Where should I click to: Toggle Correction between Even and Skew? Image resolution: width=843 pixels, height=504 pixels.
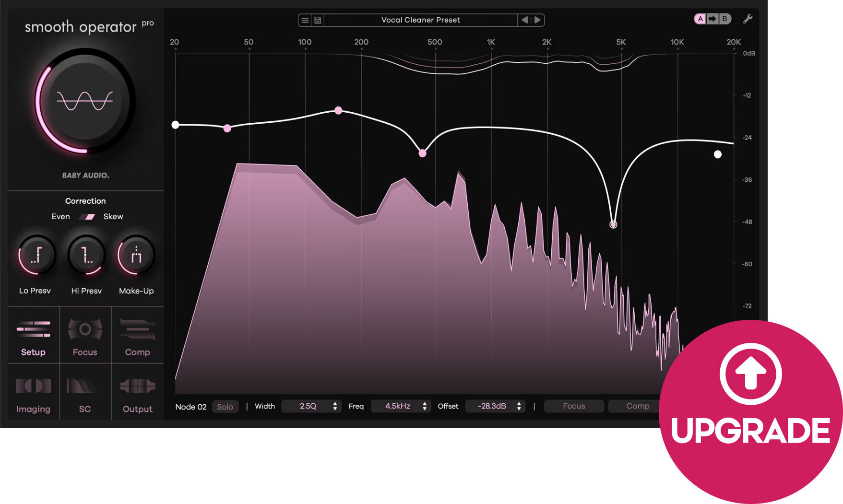coord(87,216)
